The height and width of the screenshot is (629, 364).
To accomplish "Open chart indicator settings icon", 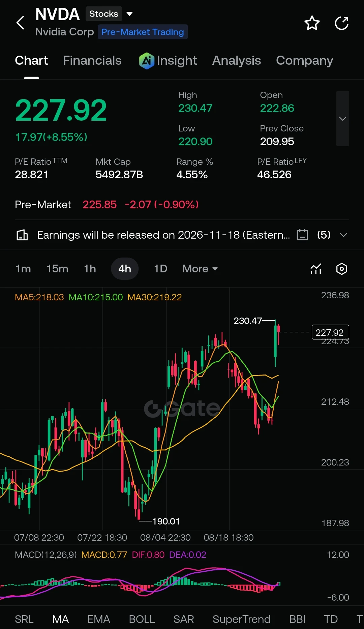I will pyautogui.click(x=316, y=269).
